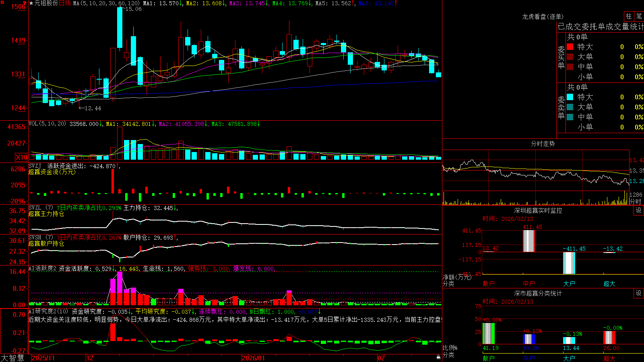Click the 1506 price axis label
644x362 pixels.
(x=18, y=6)
